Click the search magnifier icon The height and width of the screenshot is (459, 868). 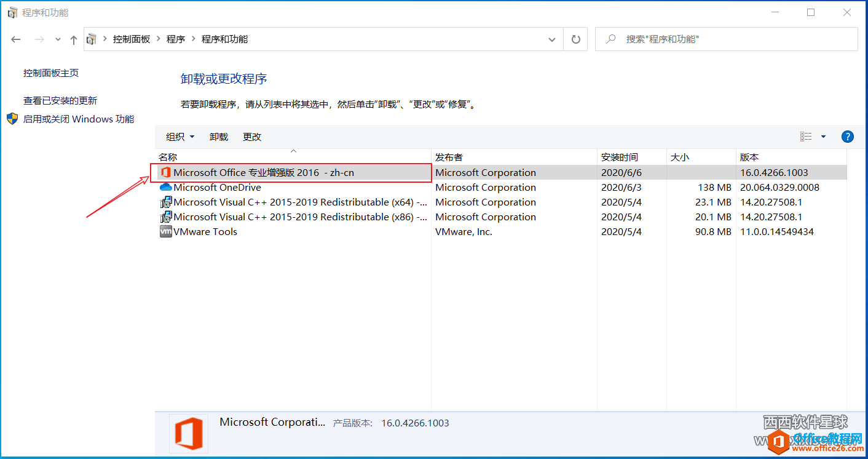click(x=611, y=39)
